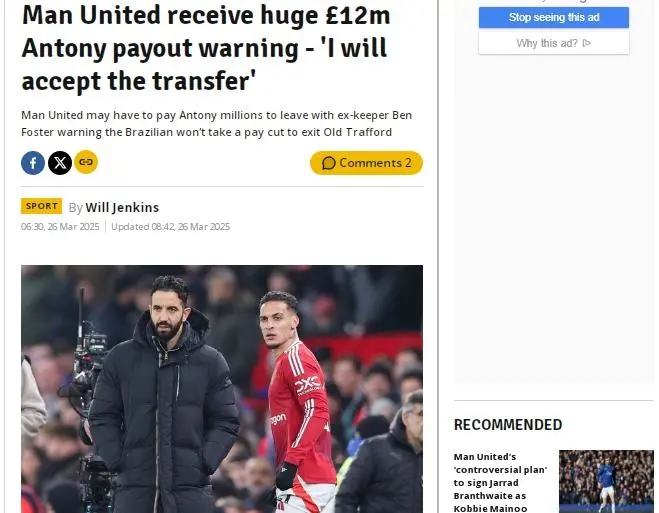This screenshot has width=659, height=513.
Task: Open author Will Jenkins profile link
Action: 122,208
